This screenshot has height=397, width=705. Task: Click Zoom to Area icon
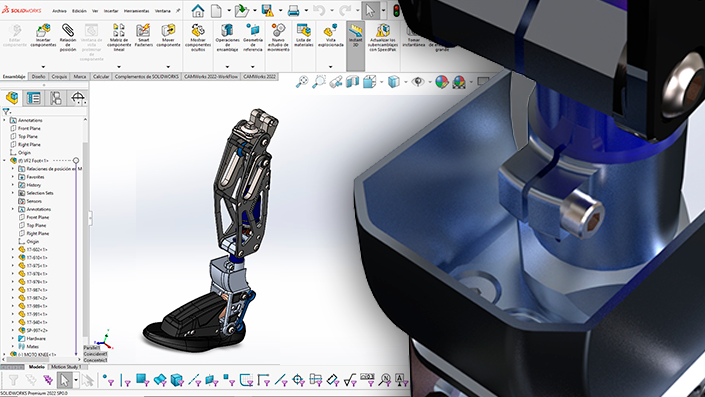[319, 82]
